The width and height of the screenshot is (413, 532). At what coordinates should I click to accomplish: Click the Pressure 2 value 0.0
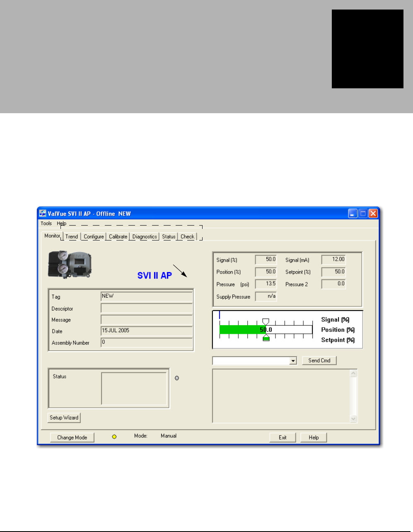(333, 284)
